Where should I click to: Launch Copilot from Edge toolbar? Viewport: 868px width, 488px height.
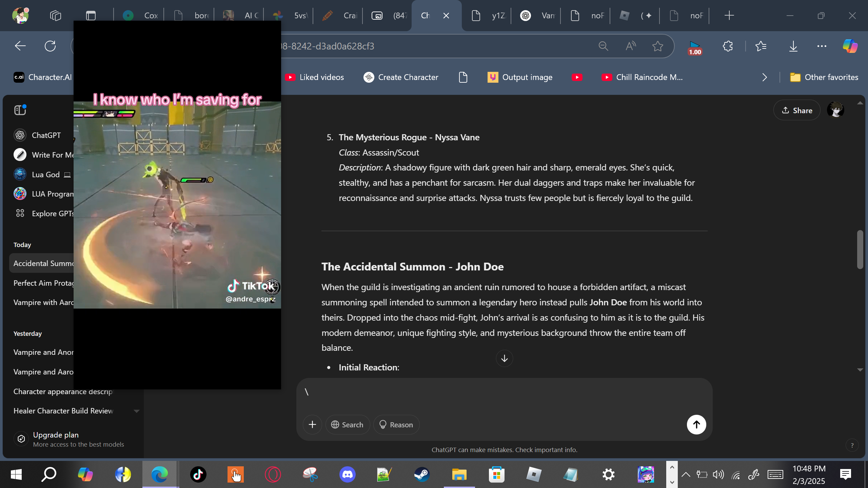(x=850, y=46)
